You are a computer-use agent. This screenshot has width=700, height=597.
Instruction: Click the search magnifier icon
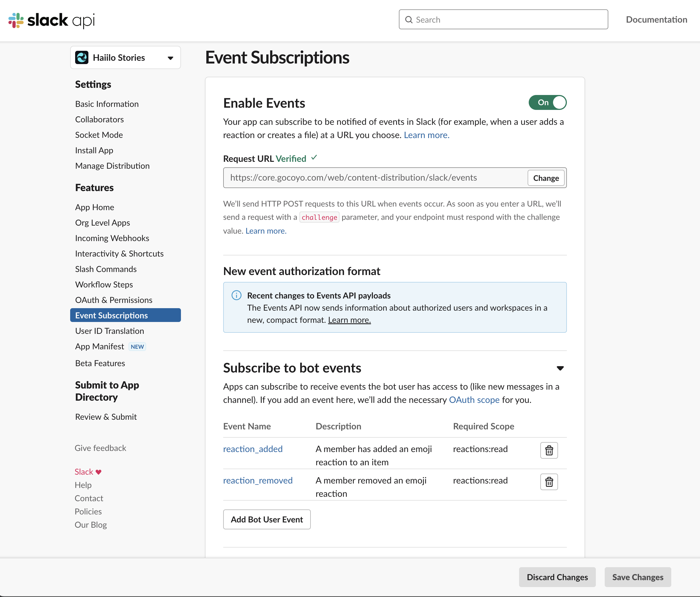point(409,20)
